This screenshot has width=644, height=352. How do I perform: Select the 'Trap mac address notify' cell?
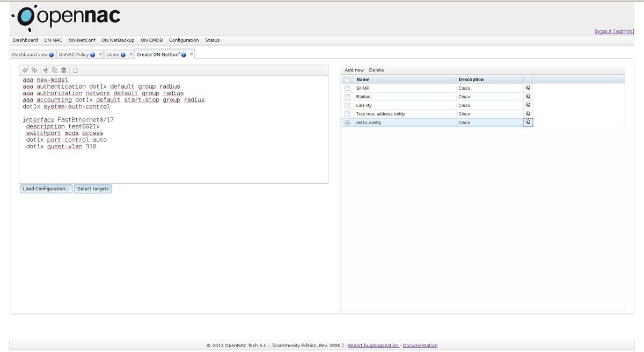click(x=405, y=114)
